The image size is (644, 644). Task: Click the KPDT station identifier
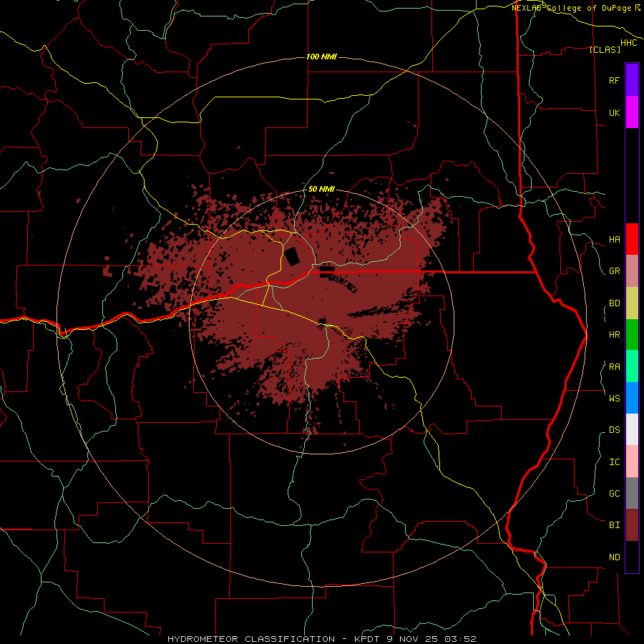pos(366,639)
